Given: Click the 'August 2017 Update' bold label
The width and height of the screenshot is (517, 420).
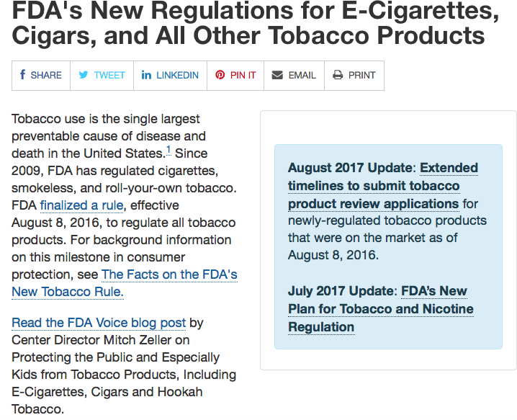Looking at the screenshot, I should coord(351,168).
